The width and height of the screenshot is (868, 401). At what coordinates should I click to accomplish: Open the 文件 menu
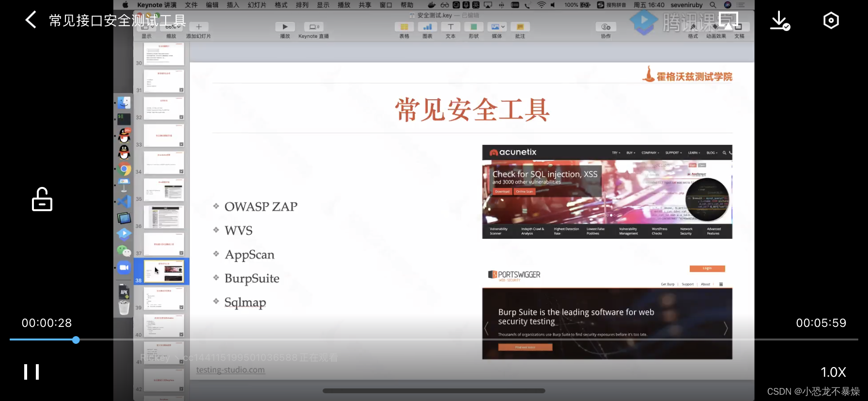191,5
